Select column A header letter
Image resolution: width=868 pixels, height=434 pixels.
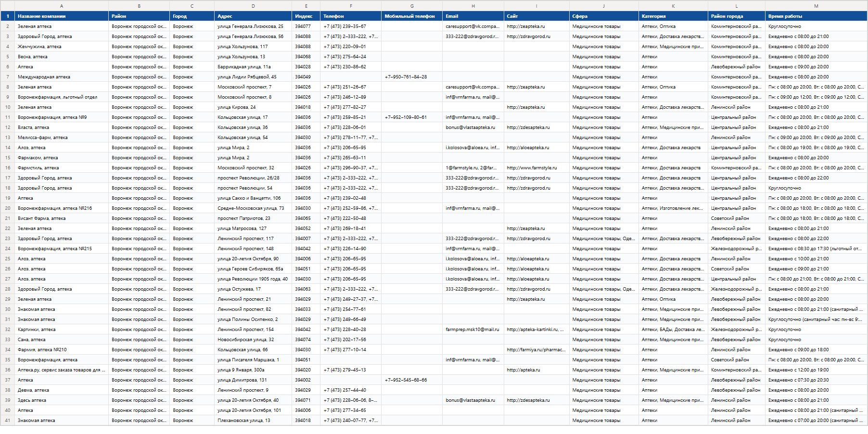coord(62,6)
